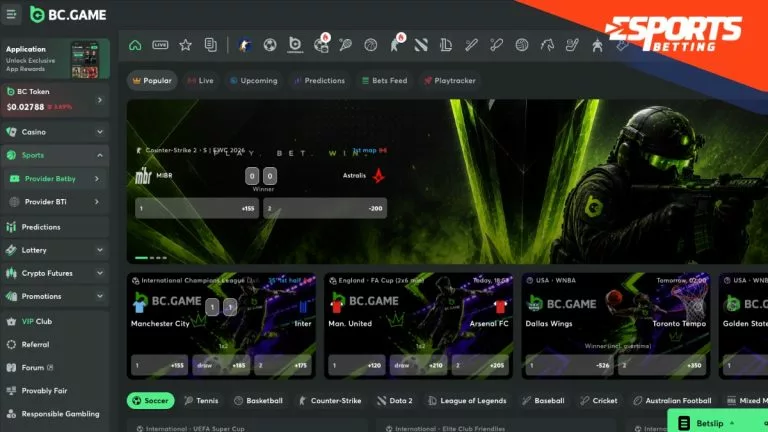Screen dimensions: 768x432
Task: Collapse the Sports menu
Action: (100, 155)
